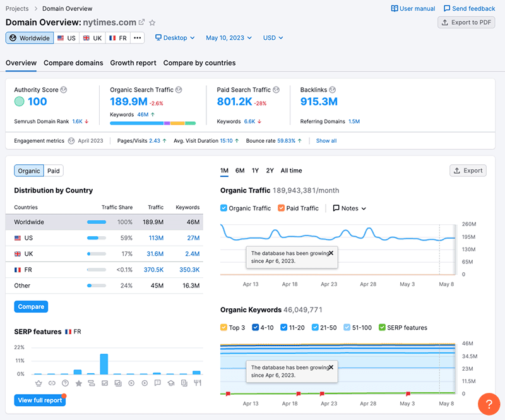Select the 2Y time range
The height and width of the screenshot is (420, 505).
pos(270,171)
